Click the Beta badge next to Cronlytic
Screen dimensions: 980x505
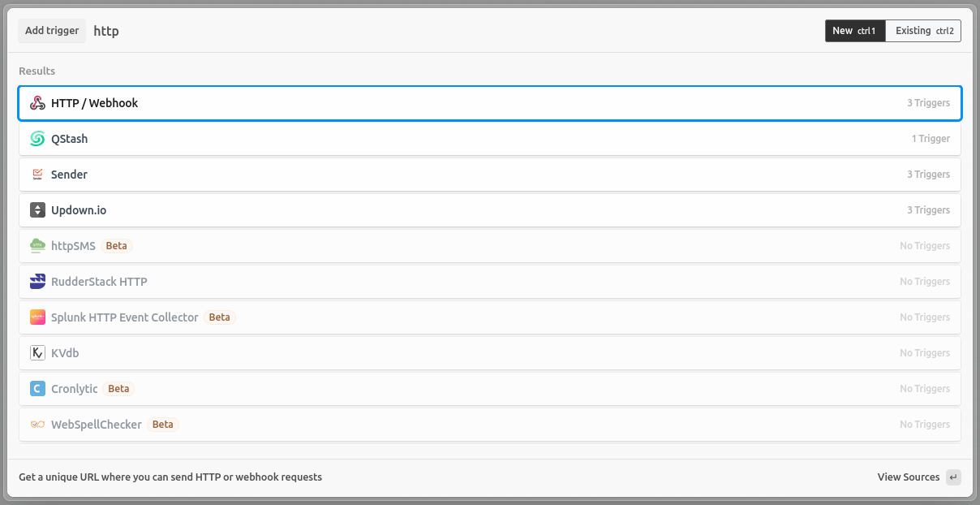tap(118, 388)
